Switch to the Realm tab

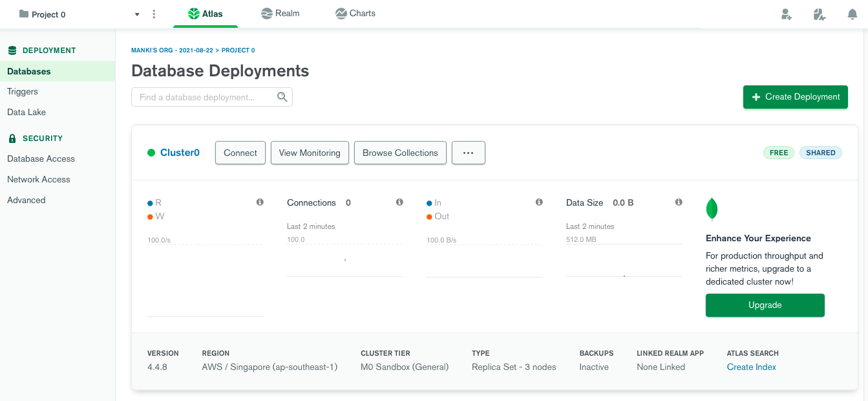(281, 14)
